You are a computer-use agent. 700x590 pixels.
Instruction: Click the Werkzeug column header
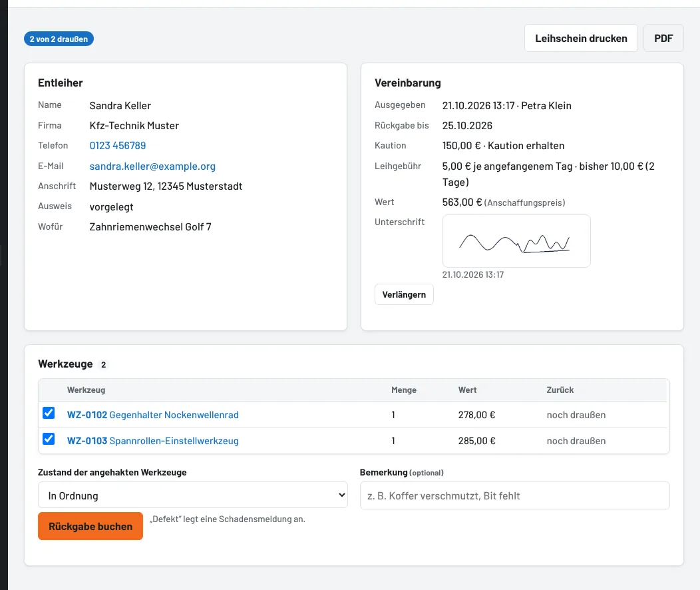(86, 390)
